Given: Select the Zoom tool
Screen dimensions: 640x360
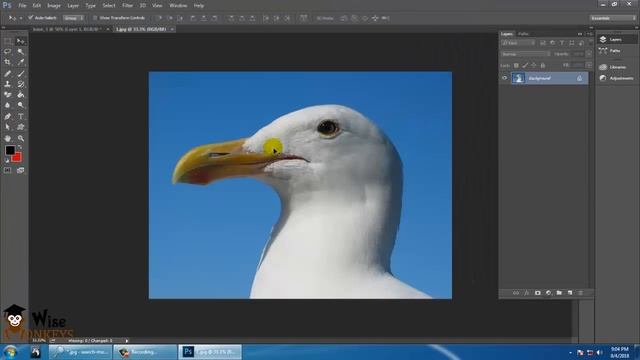Looking at the screenshot, I should pyautogui.click(x=20, y=139).
